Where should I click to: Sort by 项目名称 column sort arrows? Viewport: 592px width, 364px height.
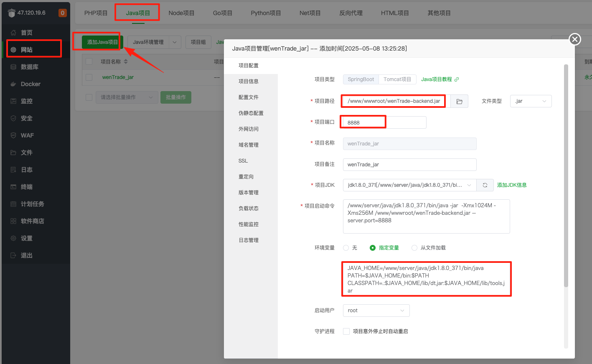[x=126, y=62]
